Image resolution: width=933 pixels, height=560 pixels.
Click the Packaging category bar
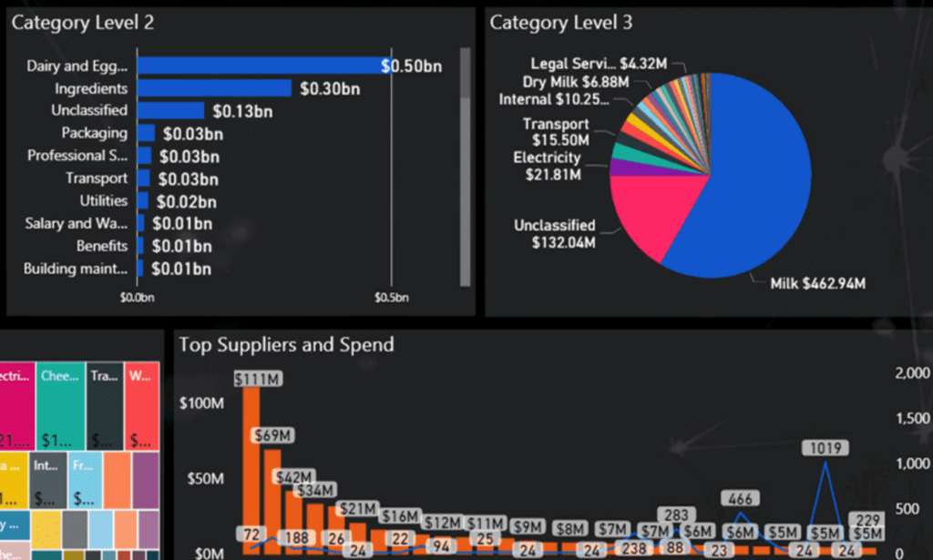click(x=146, y=133)
